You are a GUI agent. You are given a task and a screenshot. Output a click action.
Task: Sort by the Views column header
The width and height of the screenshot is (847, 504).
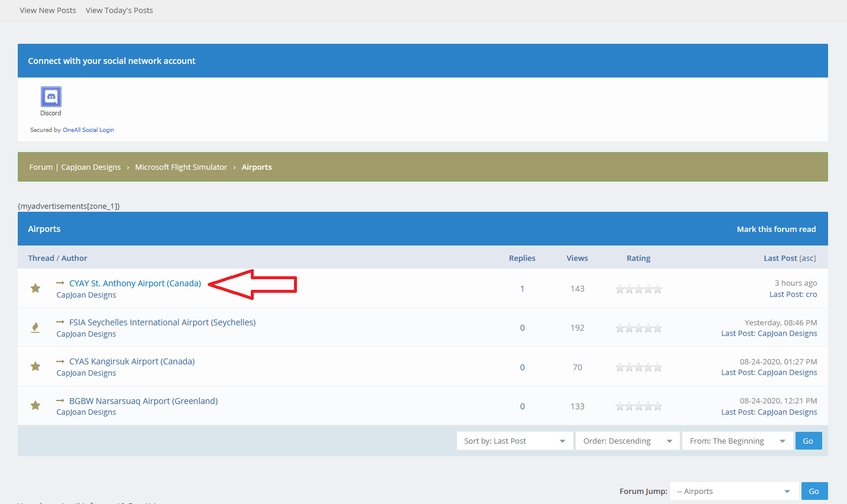(577, 258)
